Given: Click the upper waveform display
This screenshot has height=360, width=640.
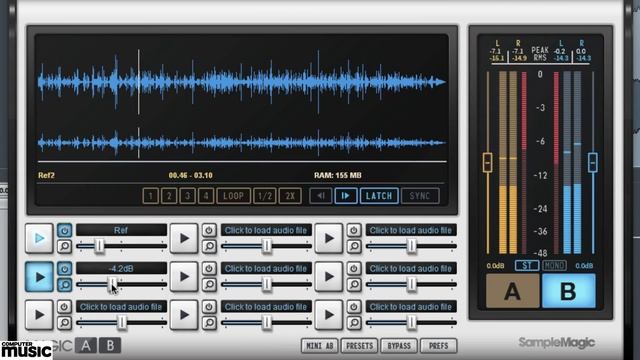Looking at the screenshot, I should point(242,82).
